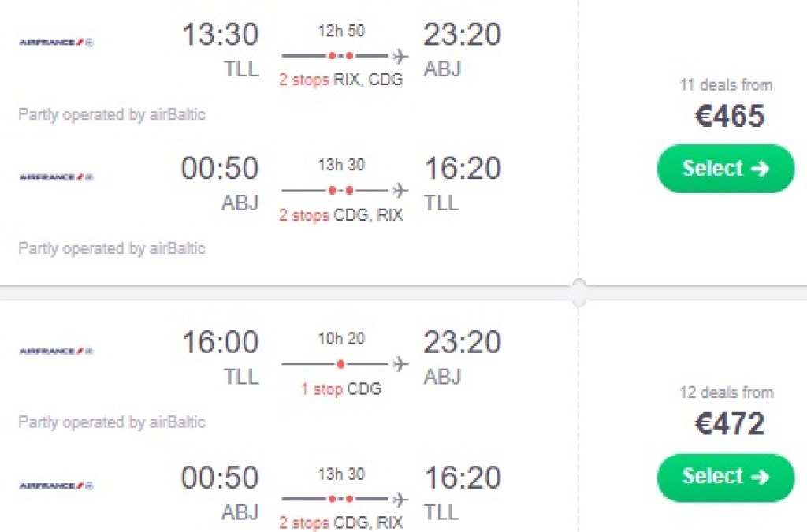Open the "11 deals from" offers text
Screen dimensions: 807x532
tap(726, 85)
